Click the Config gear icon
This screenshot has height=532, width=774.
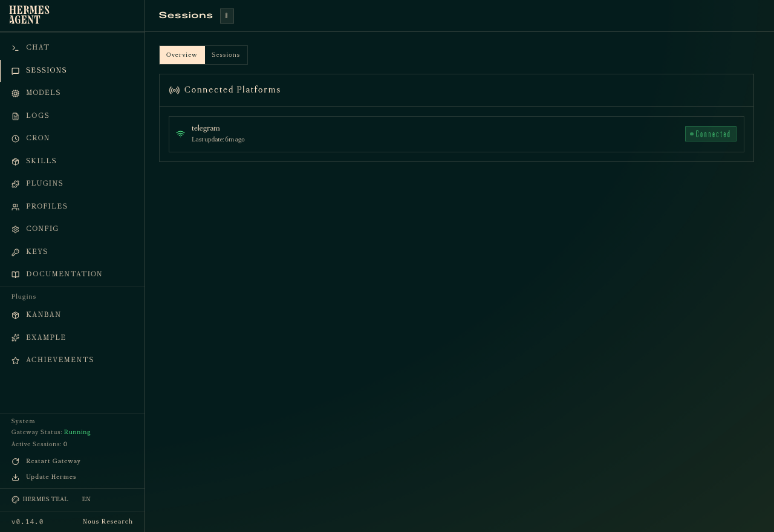coord(15,229)
